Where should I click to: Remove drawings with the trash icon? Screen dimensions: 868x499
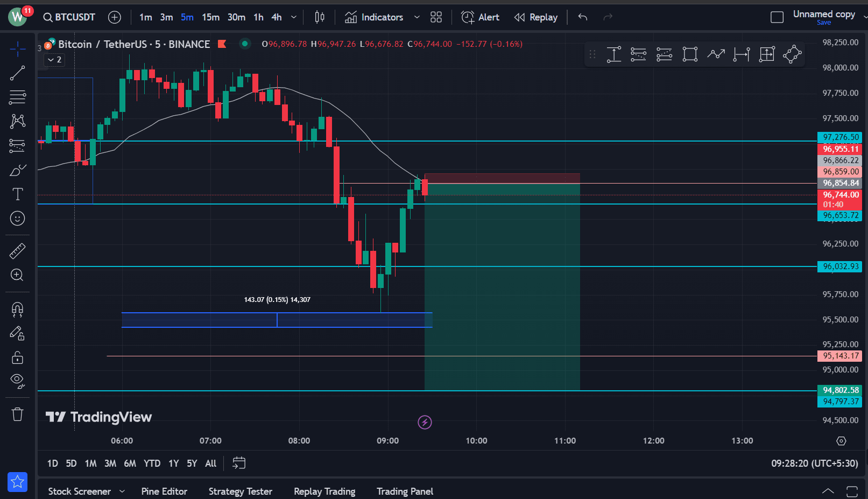click(x=17, y=414)
